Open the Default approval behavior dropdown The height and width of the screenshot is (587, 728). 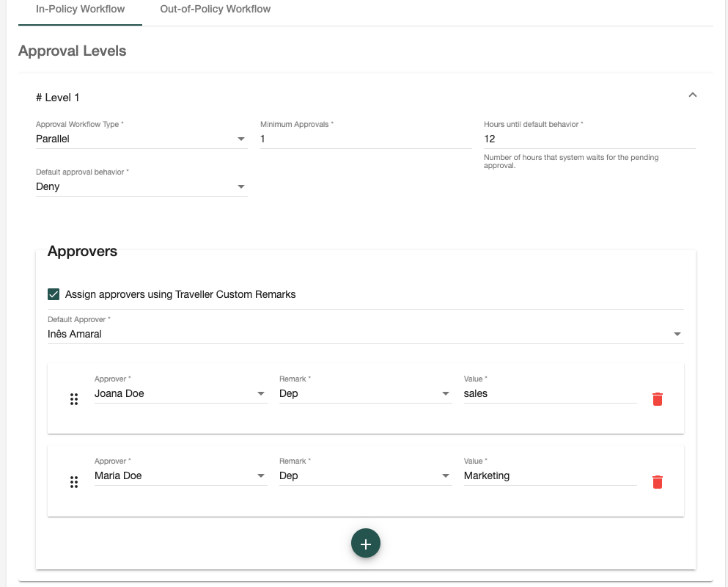click(x=141, y=187)
